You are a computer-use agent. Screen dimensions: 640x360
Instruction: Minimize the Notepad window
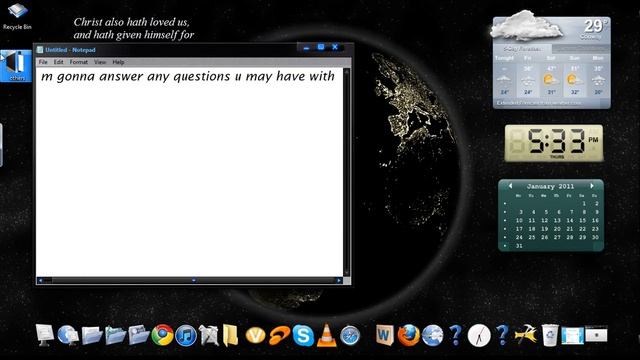point(307,47)
